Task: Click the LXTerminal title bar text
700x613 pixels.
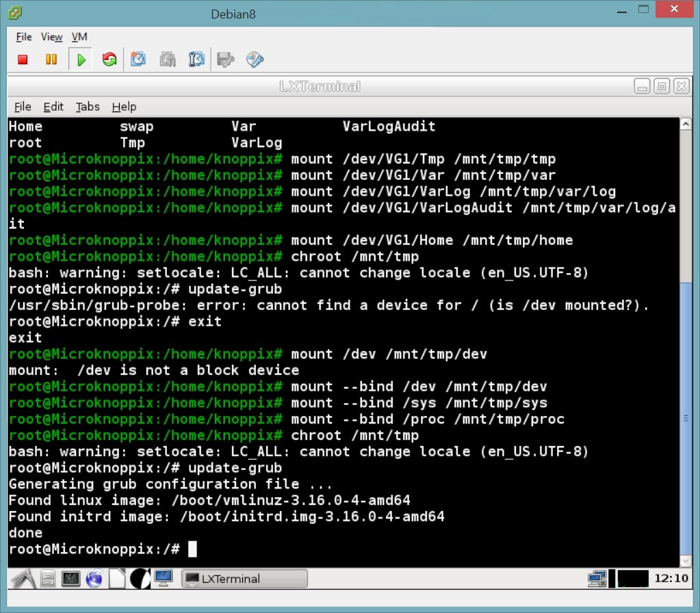Action: coord(320,86)
